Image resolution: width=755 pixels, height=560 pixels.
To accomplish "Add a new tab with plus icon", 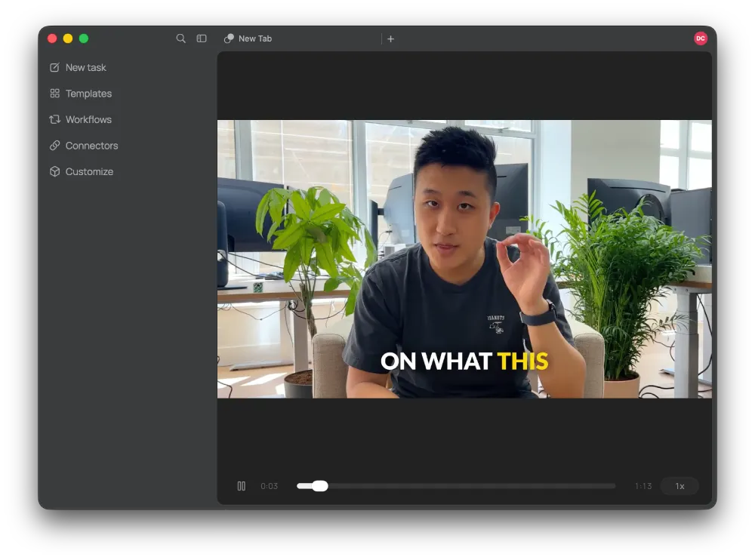I will [391, 39].
